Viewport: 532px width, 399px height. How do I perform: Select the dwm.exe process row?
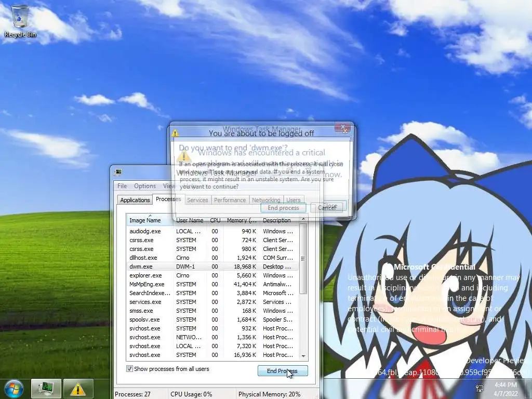[212, 267]
